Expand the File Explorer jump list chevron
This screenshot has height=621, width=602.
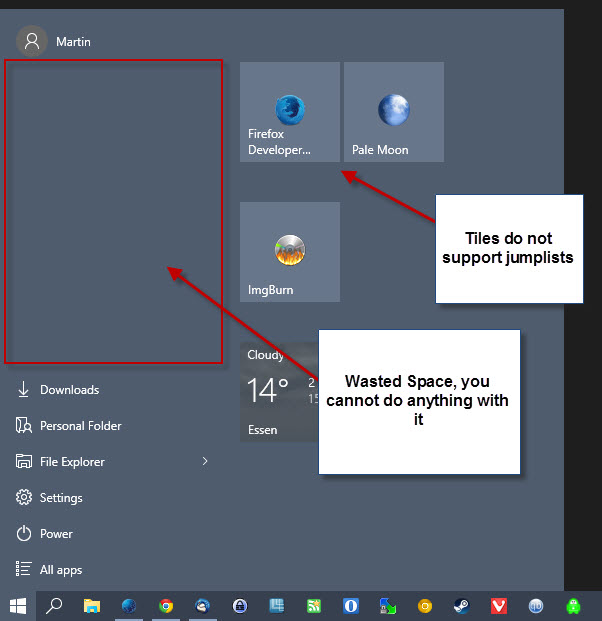click(x=205, y=461)
